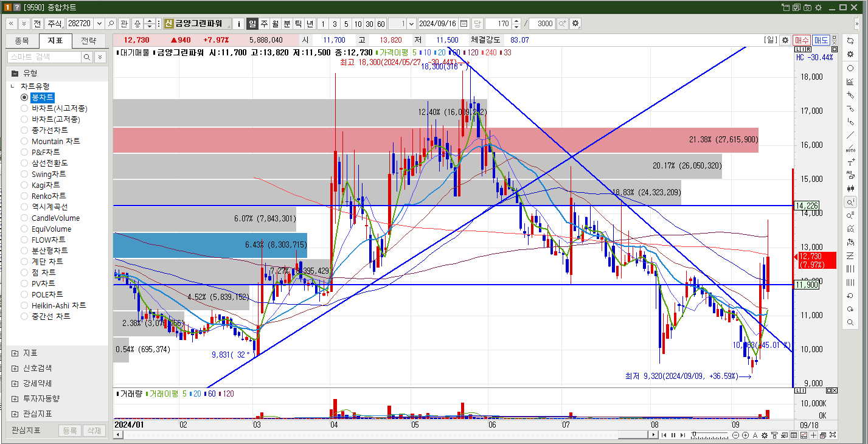Open chart settings gear next to 매수

[x=785, y=40]
